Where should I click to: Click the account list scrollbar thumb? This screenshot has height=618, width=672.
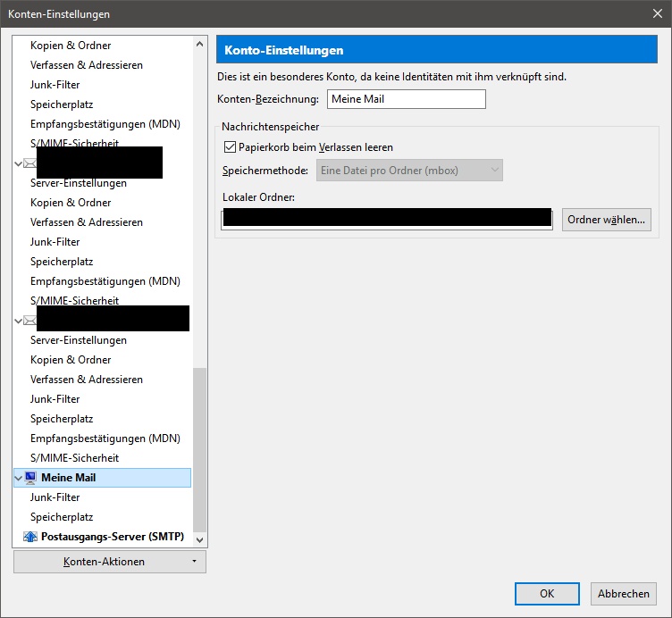[199, 450]
